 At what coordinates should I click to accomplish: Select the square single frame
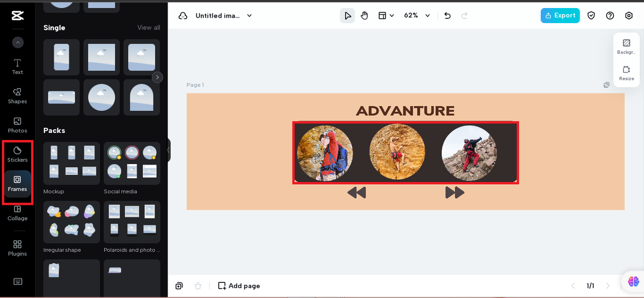click(x=102, y=57)
